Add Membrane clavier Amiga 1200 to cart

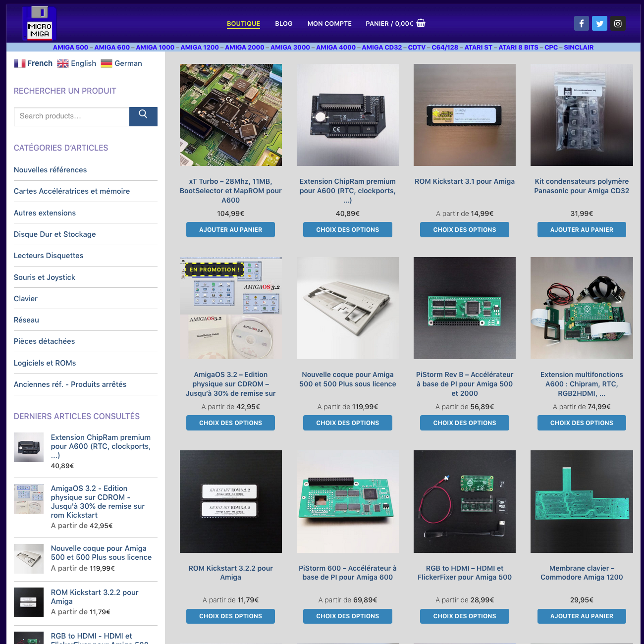tap(582, 616)
